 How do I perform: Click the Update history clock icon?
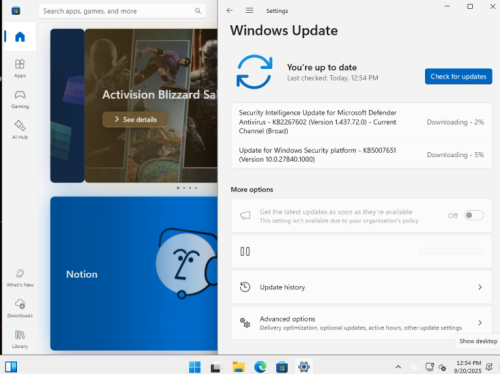(x=245, y=287)
